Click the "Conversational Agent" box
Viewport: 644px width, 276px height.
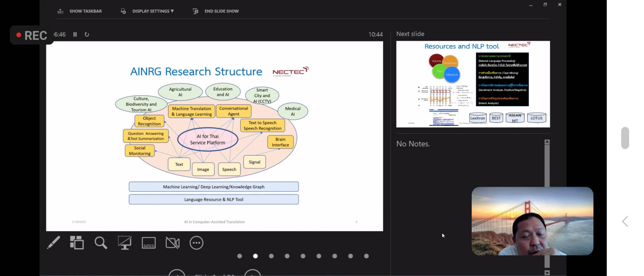click(x=234, y=111)
